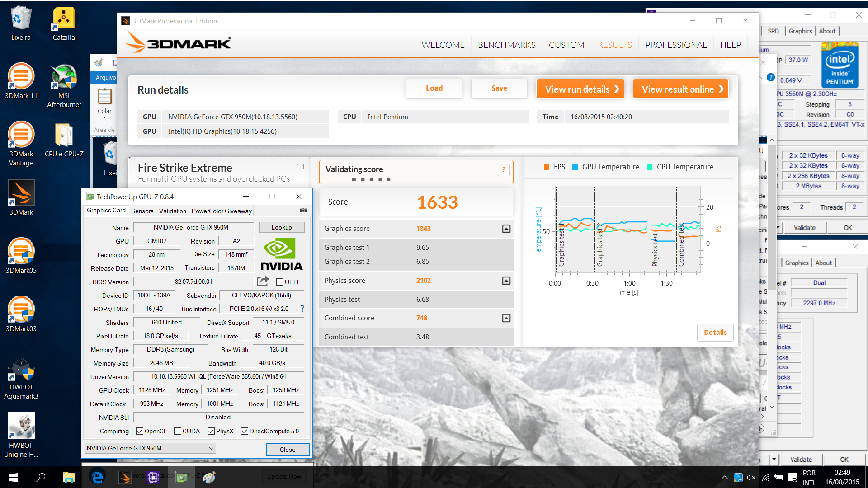The width and height of the screenshot is (868, 488).
Task: Open the 3DMark05 desktop shortcut
Action: pos(21,256)
